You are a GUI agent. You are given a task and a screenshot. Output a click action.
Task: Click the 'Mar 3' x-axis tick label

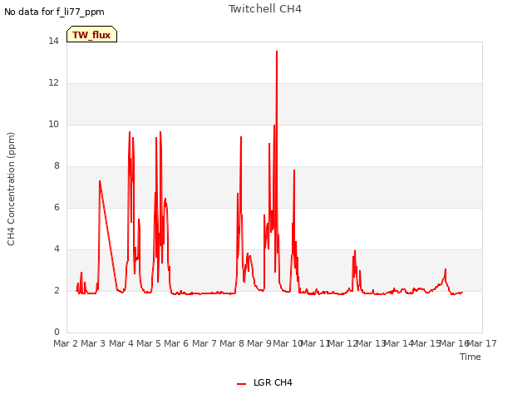point(93,343)
